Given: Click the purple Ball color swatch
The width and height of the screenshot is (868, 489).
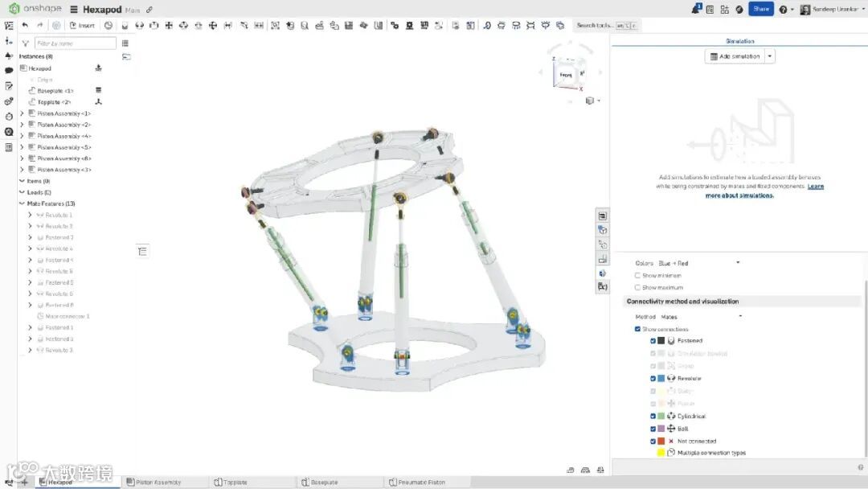Looking at the screenshot, I should click(x=661, y=429).
